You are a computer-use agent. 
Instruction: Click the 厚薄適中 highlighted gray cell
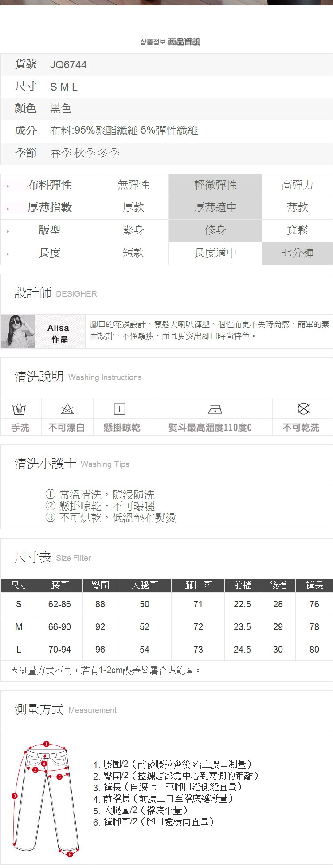point(215,208)
